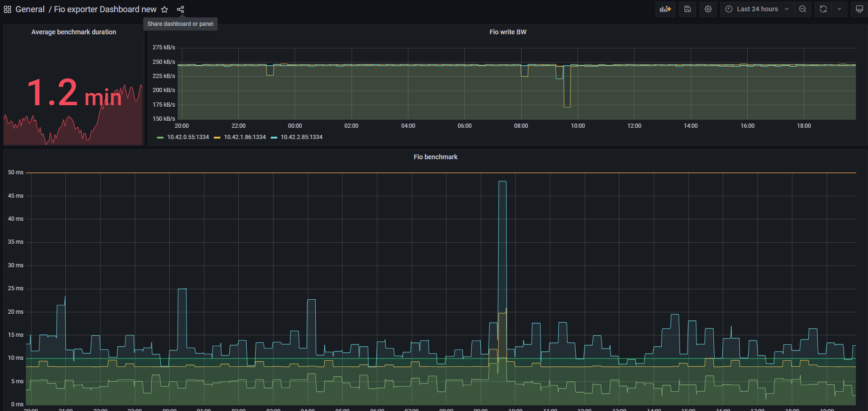Click the 50 ms axis label

[x=16, y=172]
